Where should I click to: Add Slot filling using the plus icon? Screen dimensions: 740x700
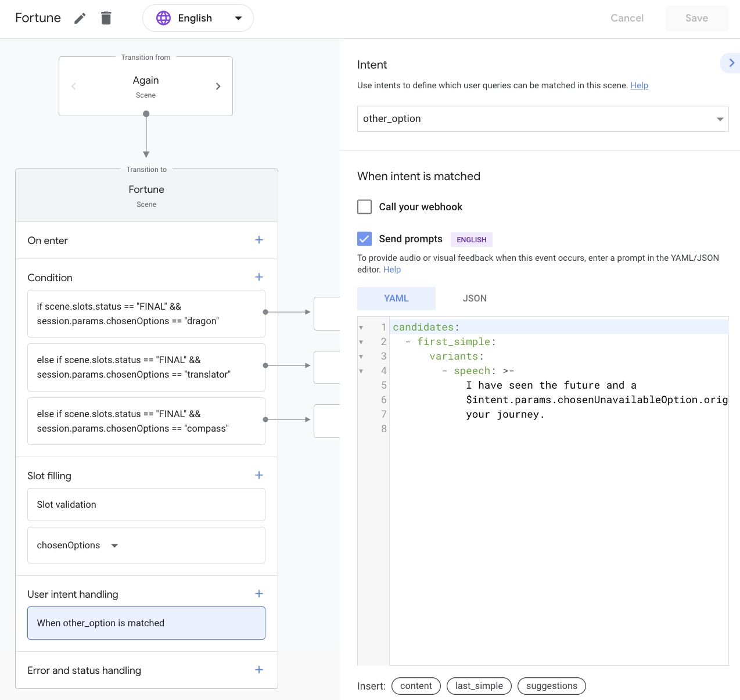[259, 475]
